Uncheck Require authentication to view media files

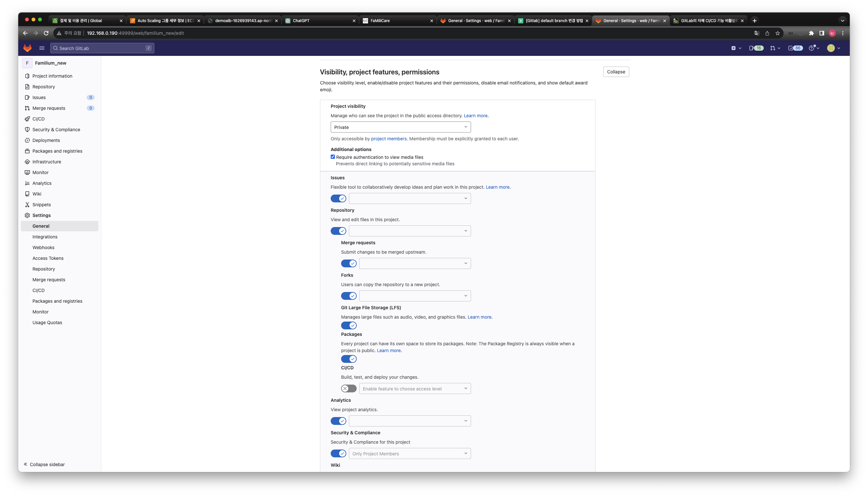coord(333,157)
